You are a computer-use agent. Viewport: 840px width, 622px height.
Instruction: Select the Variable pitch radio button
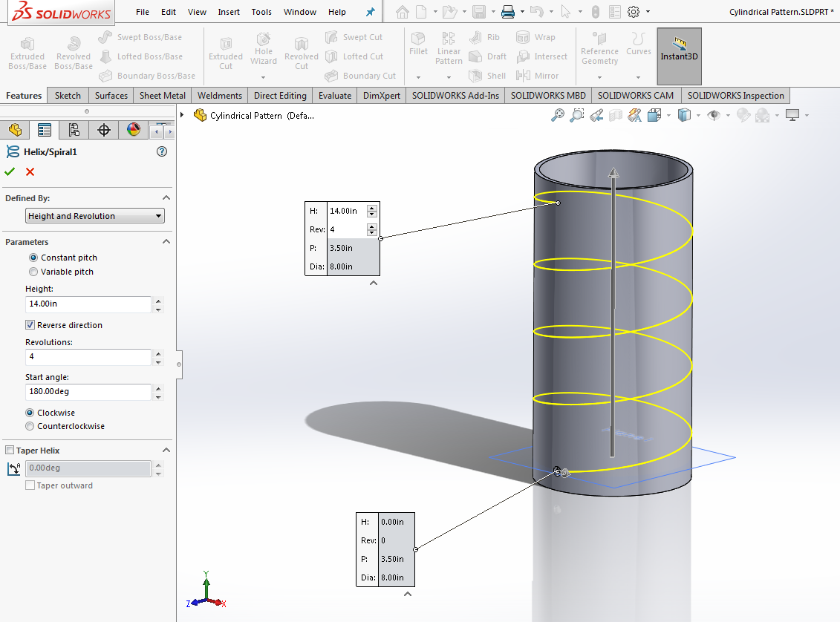[33, 272]
